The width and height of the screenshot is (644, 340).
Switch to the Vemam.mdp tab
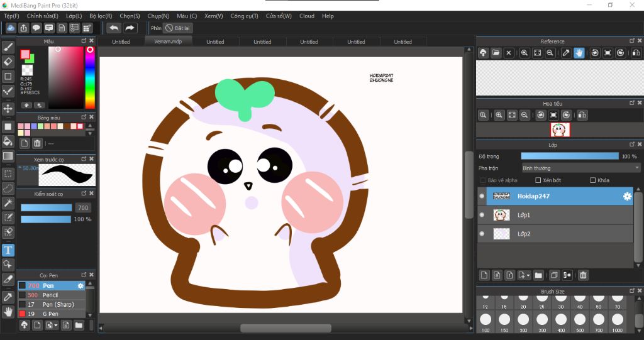(168, 41)
